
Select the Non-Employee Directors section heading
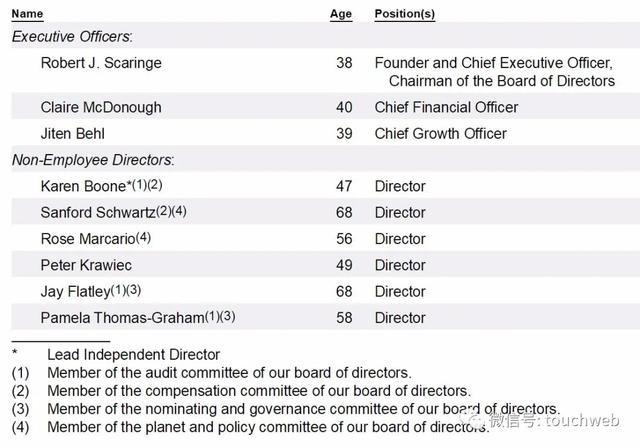point(93,160)
